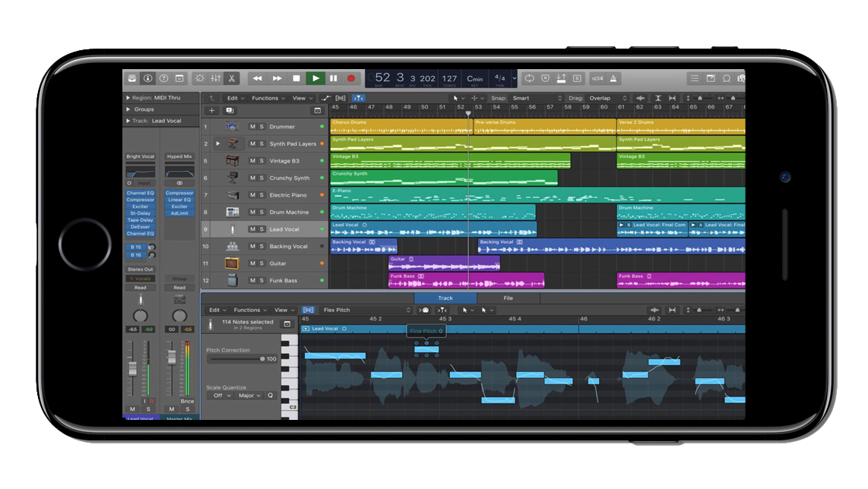
Task: Click the Tape Delay plugin slot
Action: 140,220
